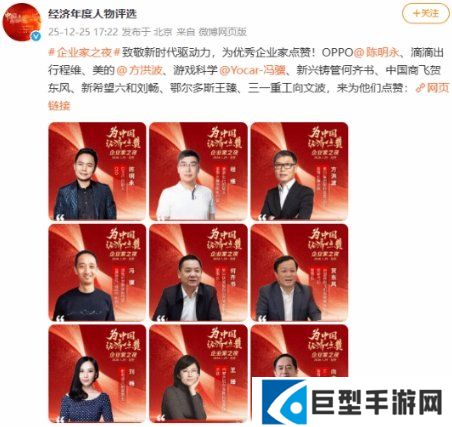Viewport: 452px width, 427px height.
Task: View the 方洪波 poster thumbnail
Action: click(x=299, y=171)
